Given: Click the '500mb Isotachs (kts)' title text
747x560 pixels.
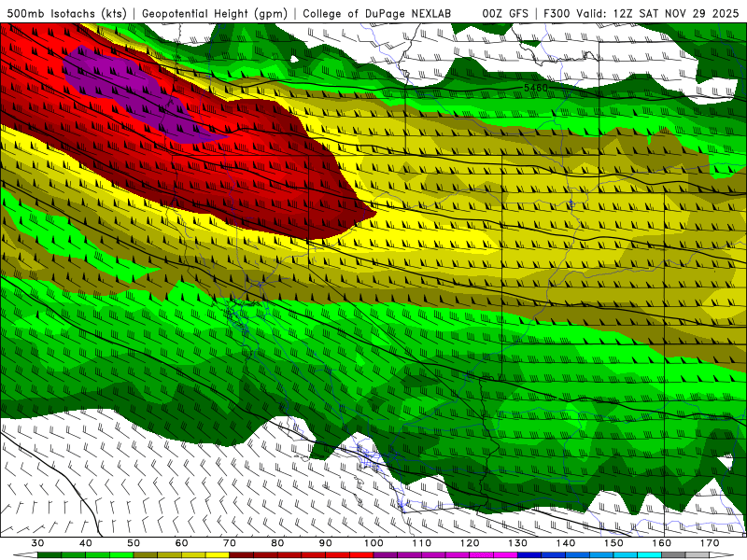Looking at the screenshot, I should 67,14.
